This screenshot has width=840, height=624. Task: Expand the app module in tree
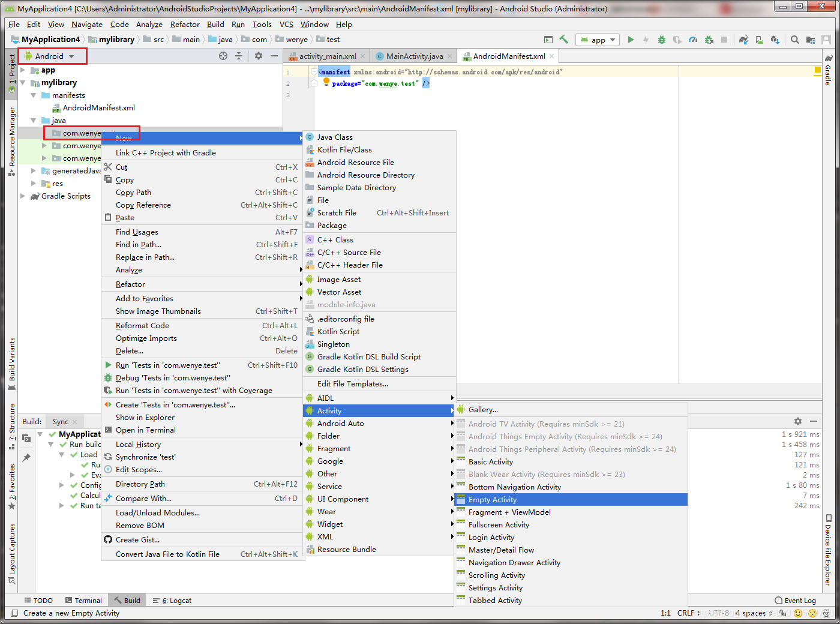(x=23, y=70)
